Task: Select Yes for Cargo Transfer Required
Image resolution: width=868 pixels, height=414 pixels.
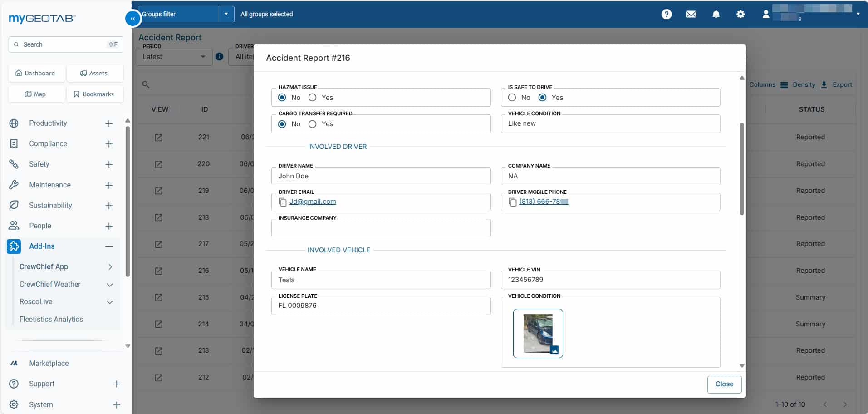Action: (312, 124)
